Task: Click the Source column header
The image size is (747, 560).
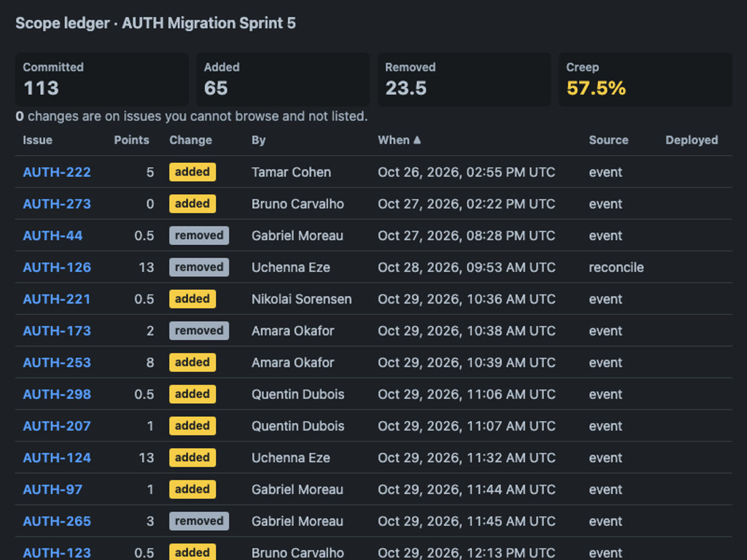Action: pyautogui.click(x=608, y=140)
